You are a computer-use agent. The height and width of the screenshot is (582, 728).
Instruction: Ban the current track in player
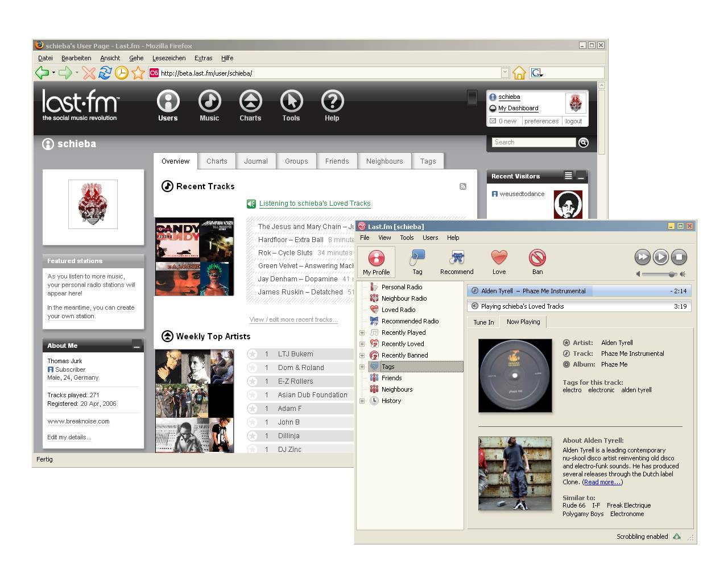tap(537, 262)
